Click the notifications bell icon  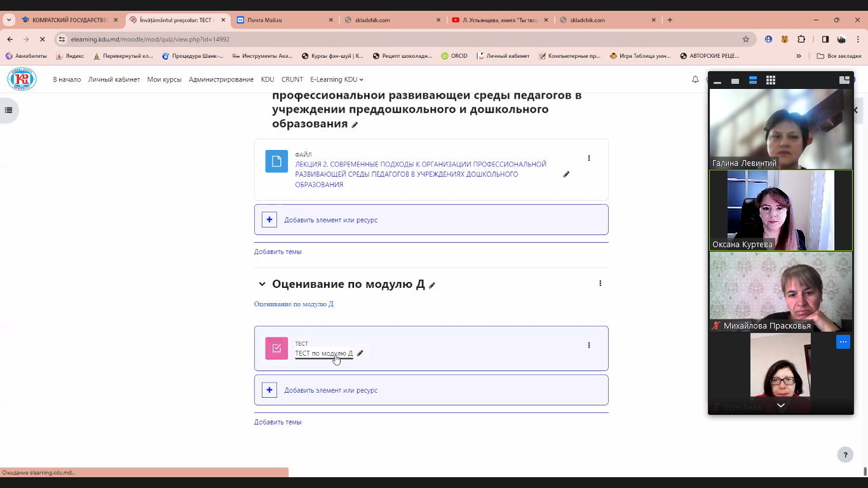click(x=695, y=79)
